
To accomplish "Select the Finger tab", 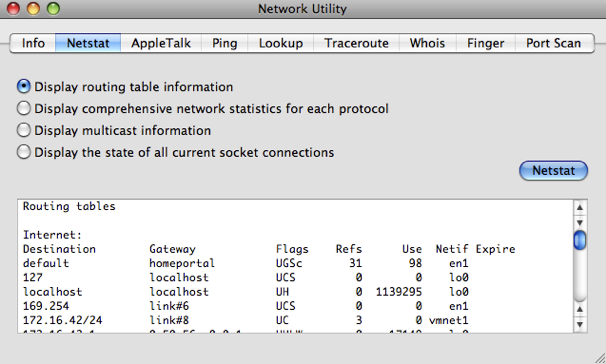I will (485, 43).
